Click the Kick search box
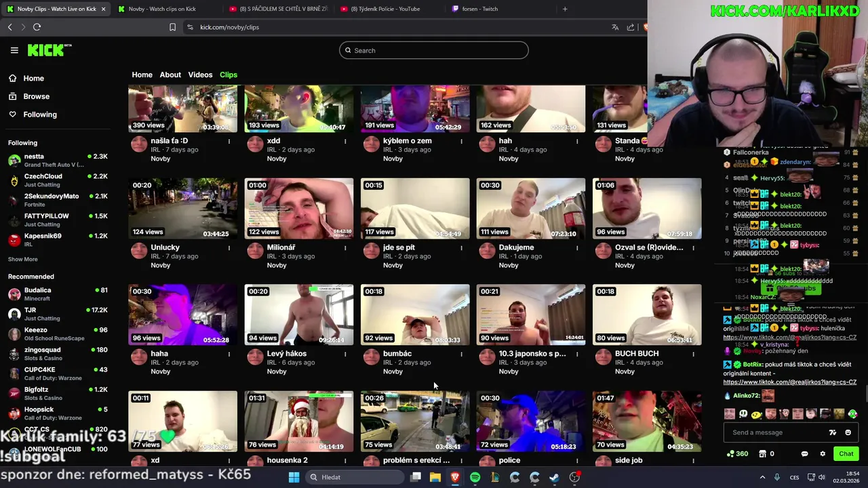 click(x=434, y=50)
